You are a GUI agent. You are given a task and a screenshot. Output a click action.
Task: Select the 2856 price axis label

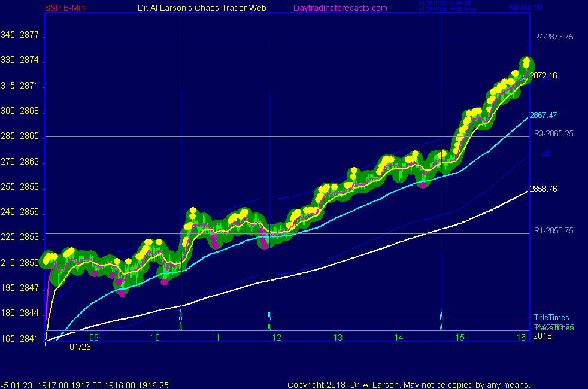[29, 212]
